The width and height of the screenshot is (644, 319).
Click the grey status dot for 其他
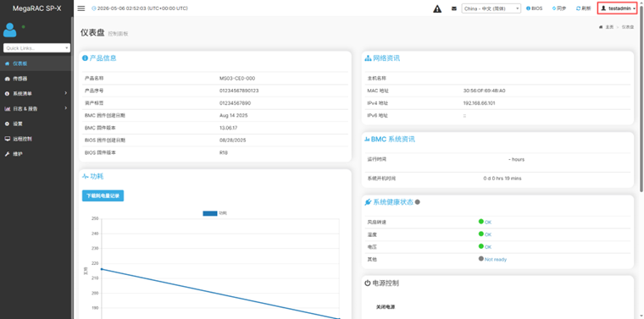click(481, 259)
